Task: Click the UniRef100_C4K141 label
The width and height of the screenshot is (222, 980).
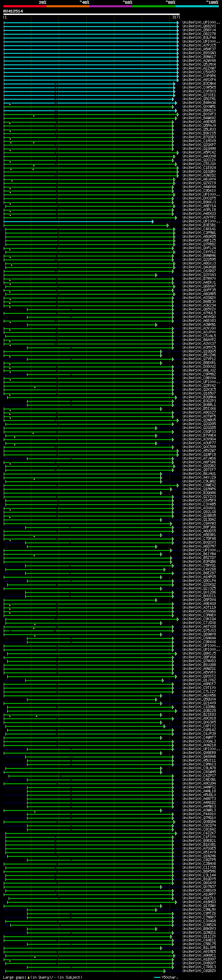Action: 199,229
